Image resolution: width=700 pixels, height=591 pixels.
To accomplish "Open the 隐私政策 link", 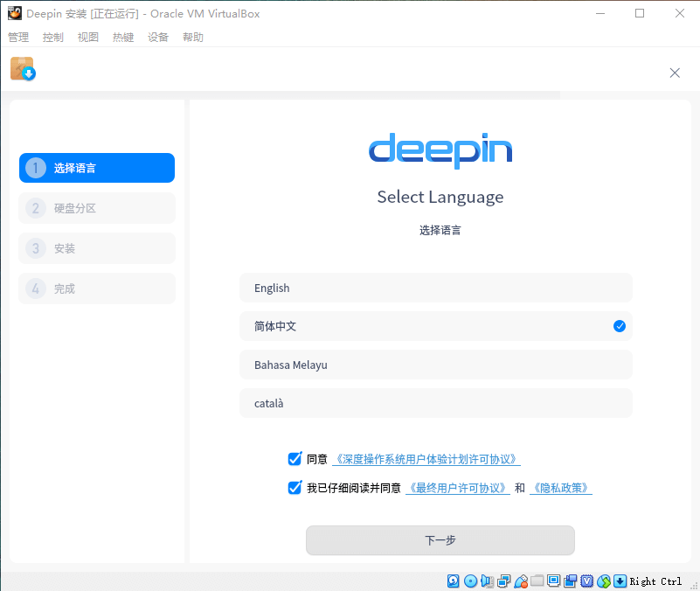I will click(561, 488).
